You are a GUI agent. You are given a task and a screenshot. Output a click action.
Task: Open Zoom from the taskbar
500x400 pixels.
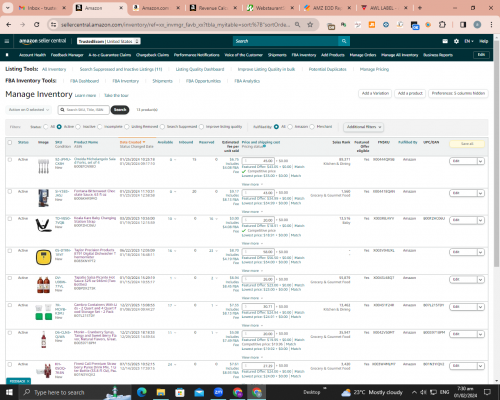(x=218, y=392)
